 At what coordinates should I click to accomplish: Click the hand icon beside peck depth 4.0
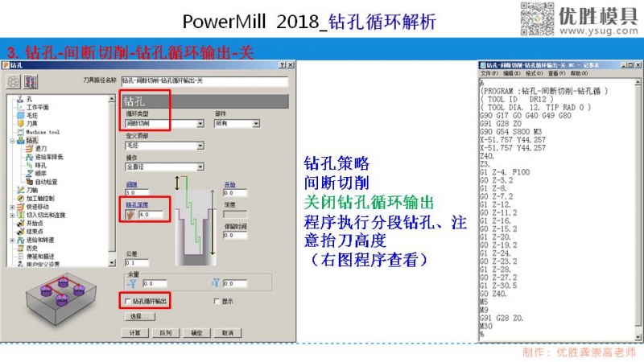(x=130, y=214)
